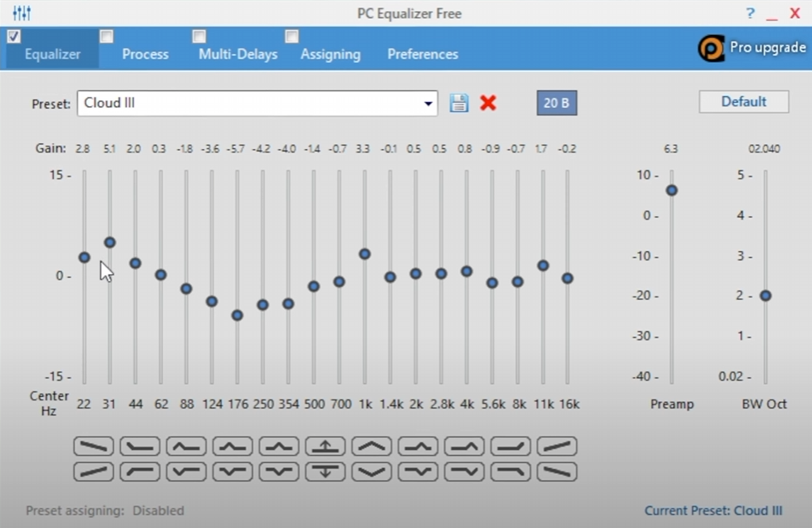
Task: Switch to the Equalizer tab
Action: click(52, 54)
